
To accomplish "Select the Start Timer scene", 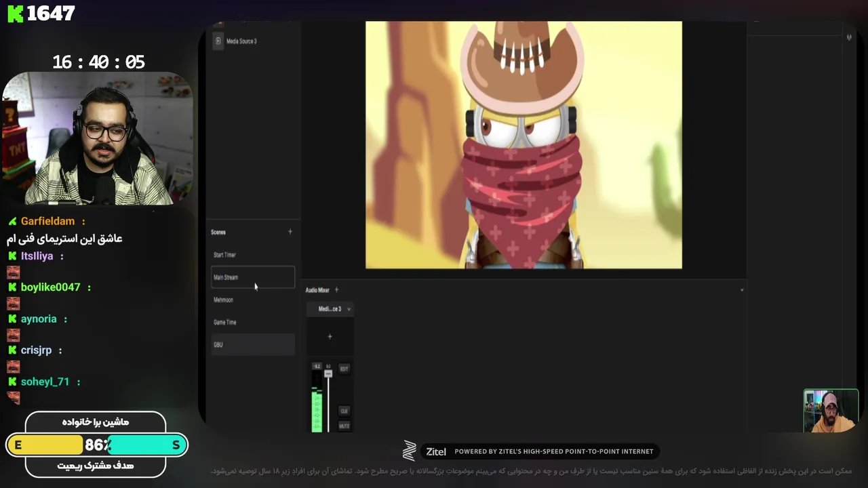I will 252,255.
